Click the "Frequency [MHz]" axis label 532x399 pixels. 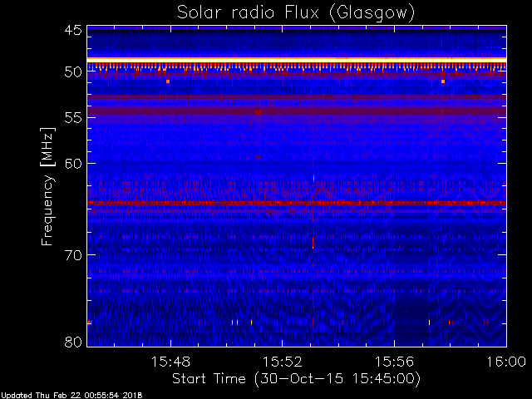[x=47, y=186]
